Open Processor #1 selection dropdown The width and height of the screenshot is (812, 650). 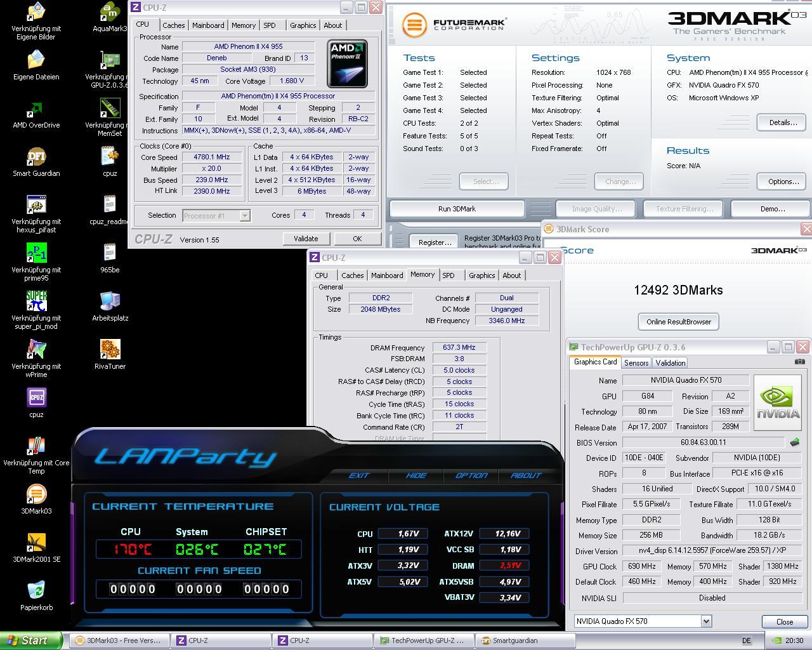[x=216, y=216]
